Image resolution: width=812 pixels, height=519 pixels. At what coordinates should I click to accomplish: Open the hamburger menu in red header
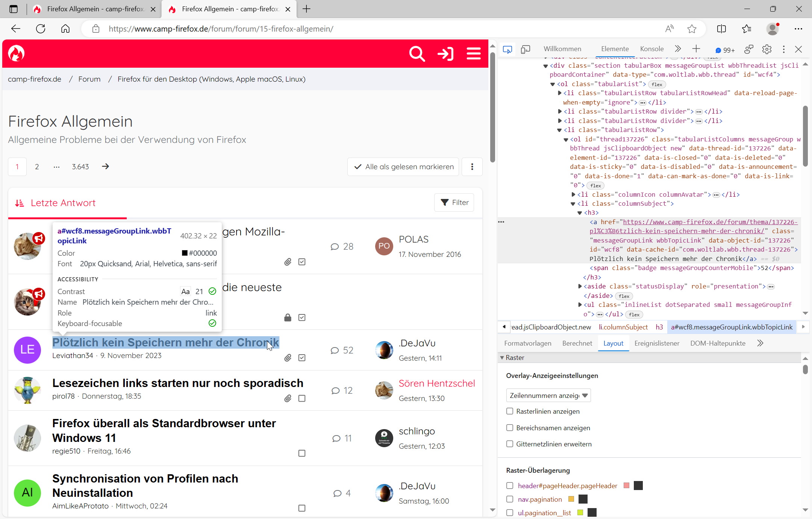pos(473,54)
